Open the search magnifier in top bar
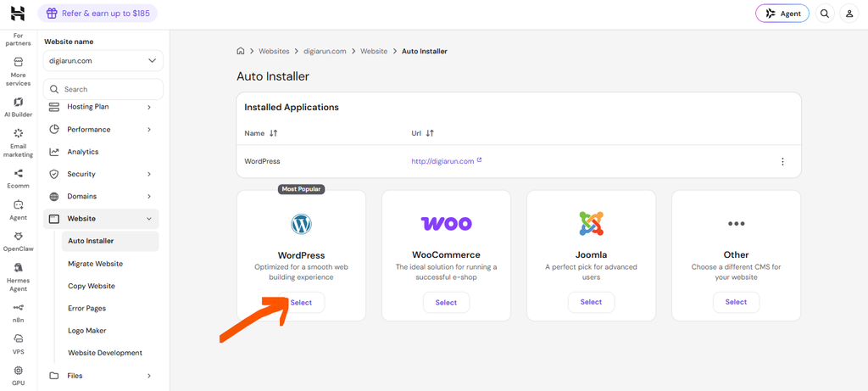868x391 pixels. [825, 14]
